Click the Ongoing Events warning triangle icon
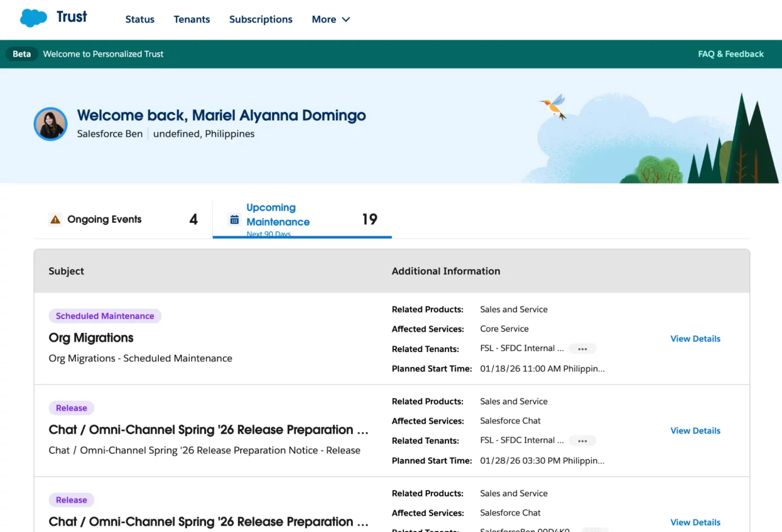The width and height of the screenshot is (782, 532). pyautogui.click(x=55, y=219)
